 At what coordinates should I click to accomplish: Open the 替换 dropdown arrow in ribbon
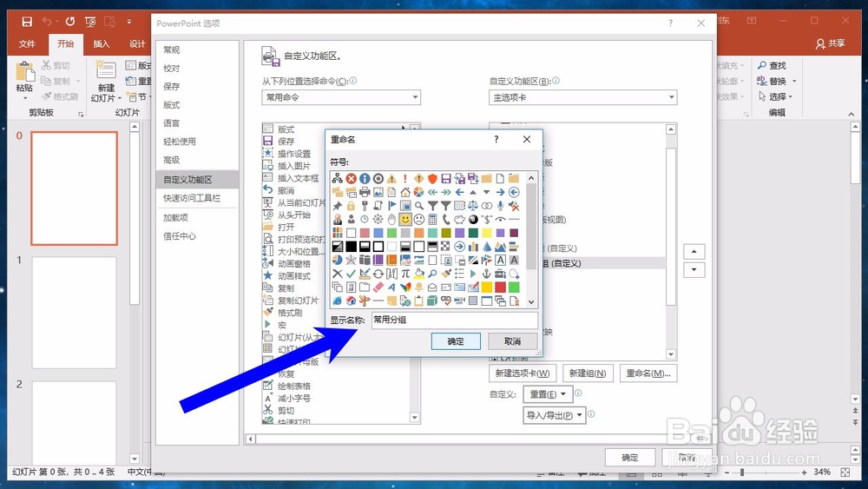(x=794, y=81)
